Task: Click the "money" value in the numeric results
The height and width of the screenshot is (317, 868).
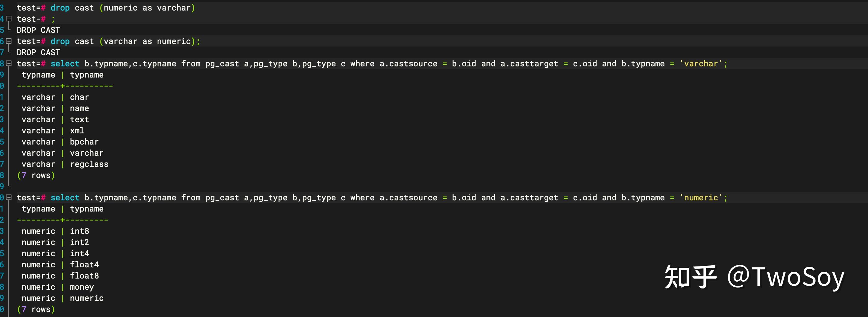Action: click(82, 287)
